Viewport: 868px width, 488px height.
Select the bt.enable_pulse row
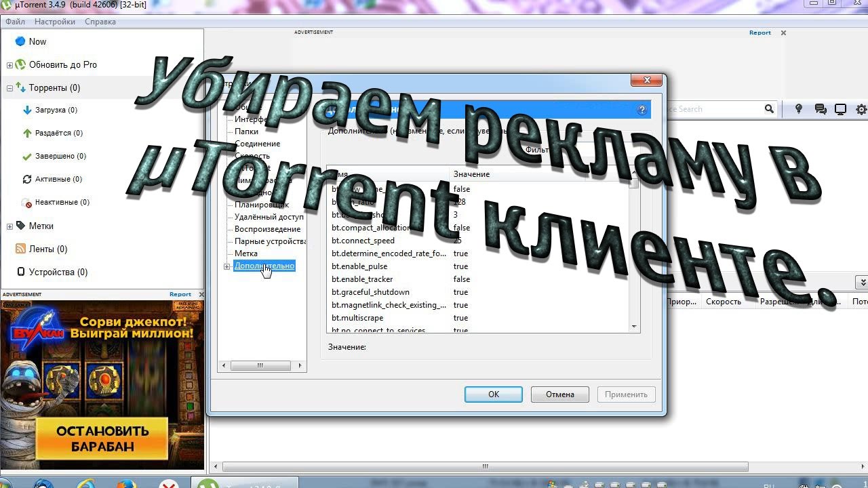coord(477,266)
